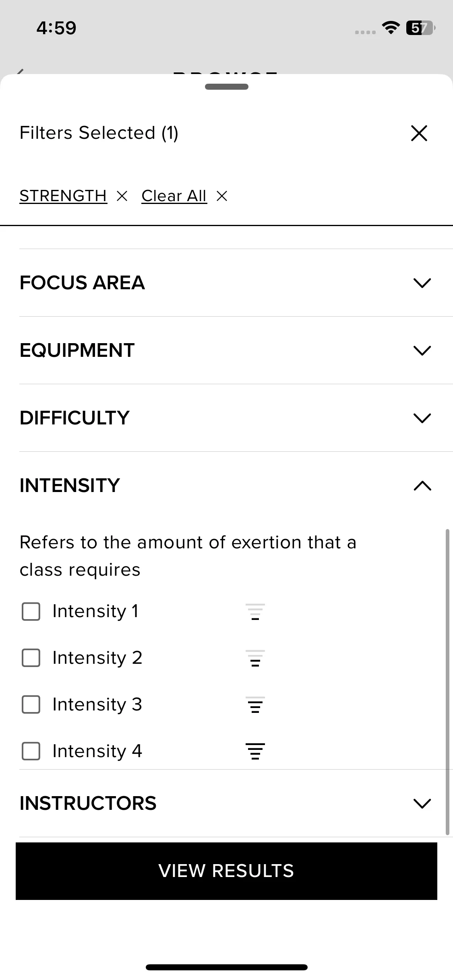The width and height of the screenshot is (453, 980).
Task: Tap the Intensity 1 level bars icon
Action: coord(255,611)
